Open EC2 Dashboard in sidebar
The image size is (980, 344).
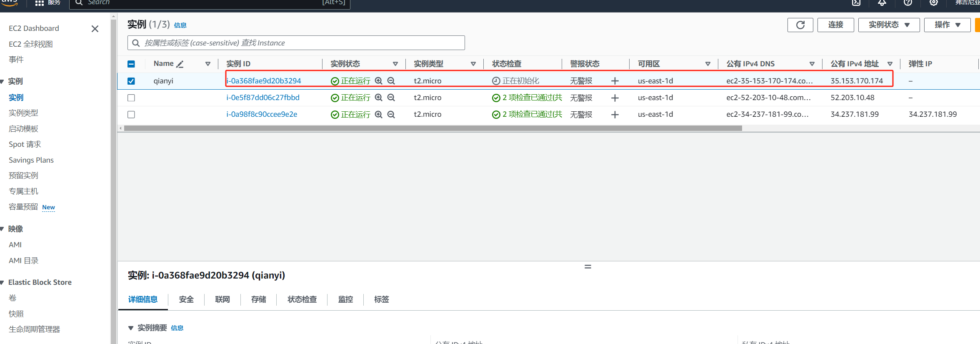pyautogui.click(x=34, y=28)
